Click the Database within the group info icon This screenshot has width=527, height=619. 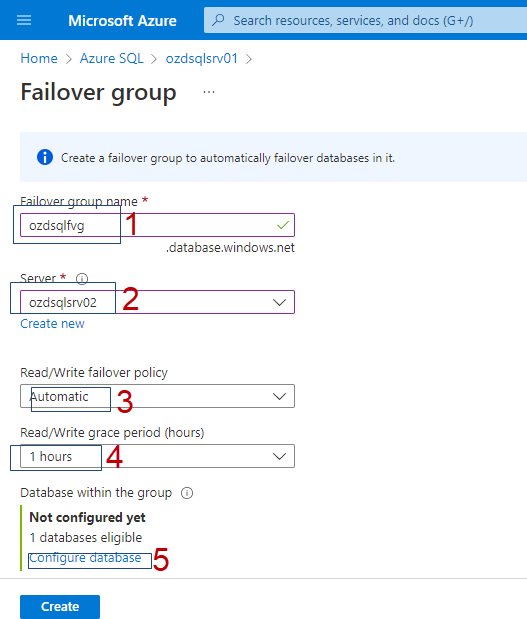tap(187, 493)
